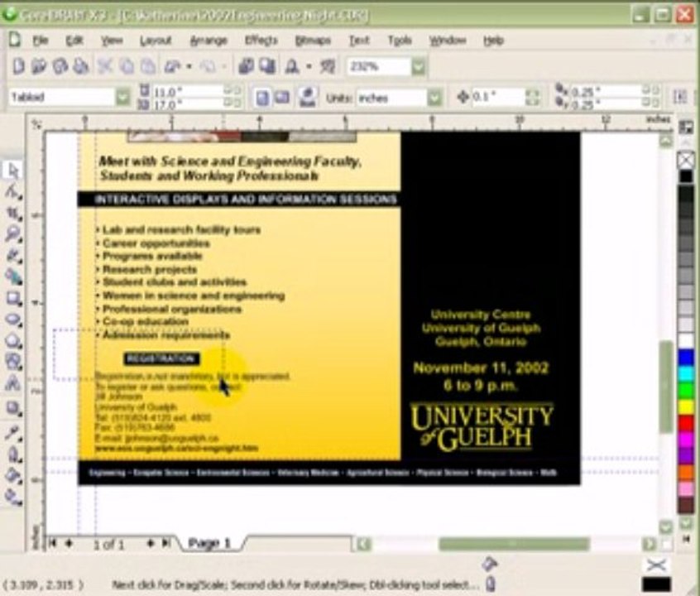Select the Rectangle tool
The height and width of the screenshot is (596, 700).
click(12, 299)
